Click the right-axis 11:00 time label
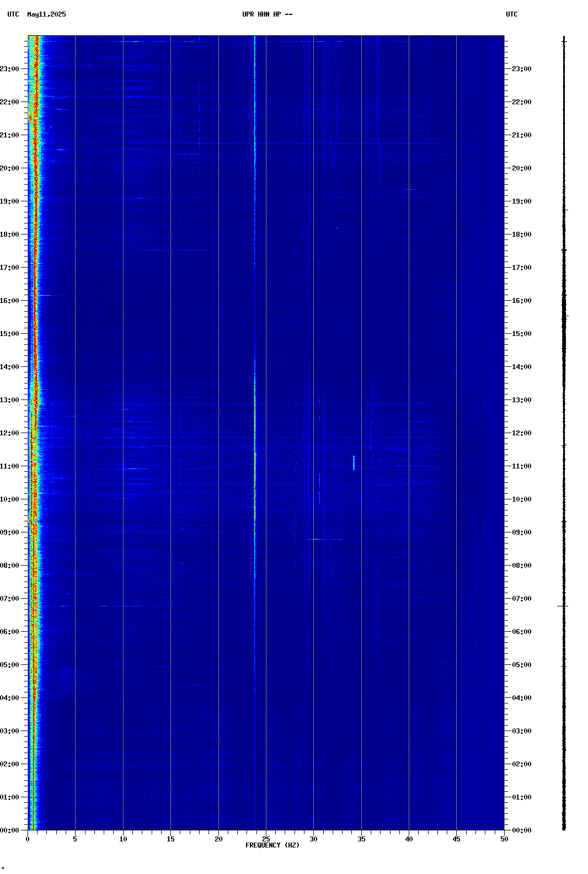Screen dimensions: 588x874 coord(522,466)
